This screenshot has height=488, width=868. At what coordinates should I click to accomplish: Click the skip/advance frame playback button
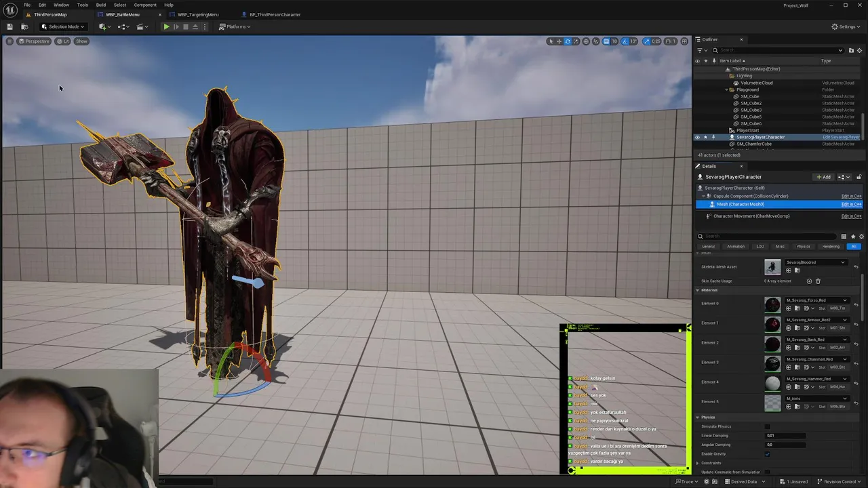(176, 26)
